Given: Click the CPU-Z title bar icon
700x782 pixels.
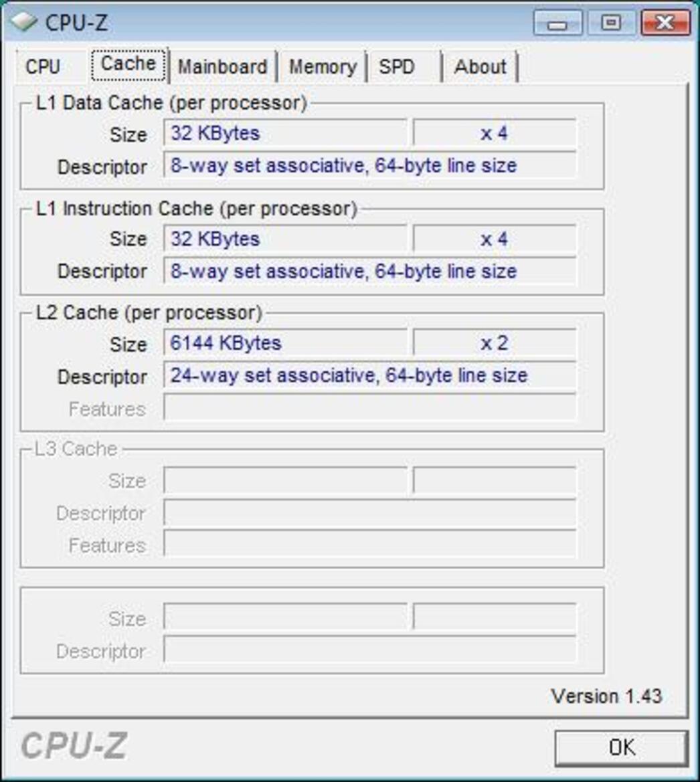Looking at the screenshot, I should pos(23,21).
